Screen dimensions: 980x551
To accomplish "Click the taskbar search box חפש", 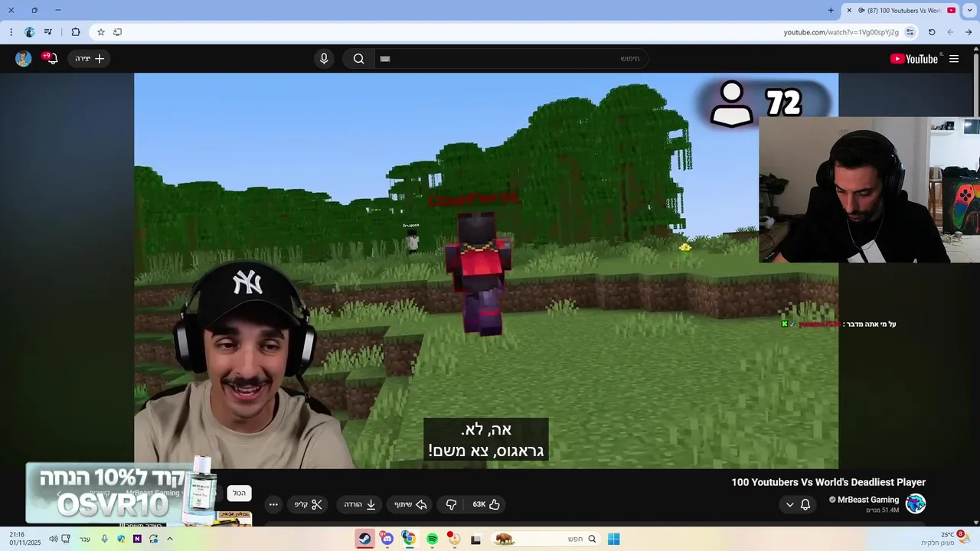I will (545, 539).
